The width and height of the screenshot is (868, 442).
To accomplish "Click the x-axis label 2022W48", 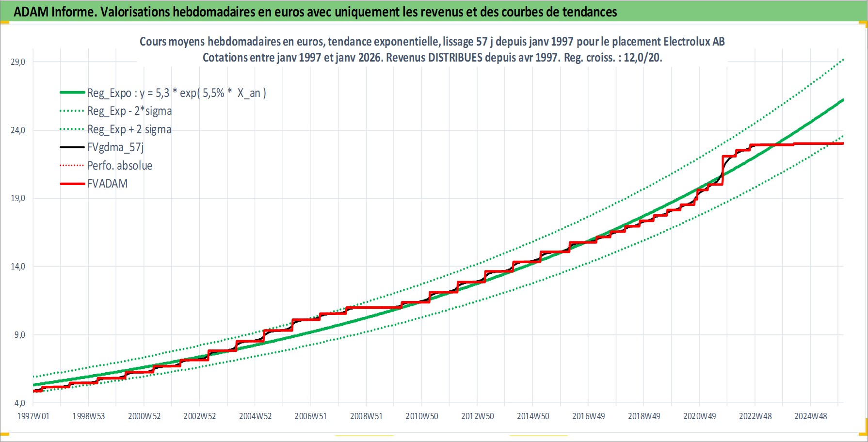I will tap(755, 416).
